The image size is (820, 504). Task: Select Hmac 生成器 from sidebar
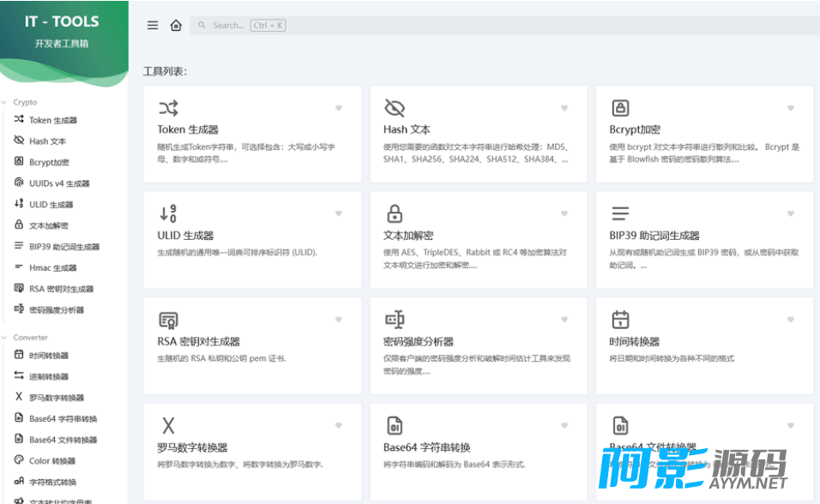tap(52, 268)
